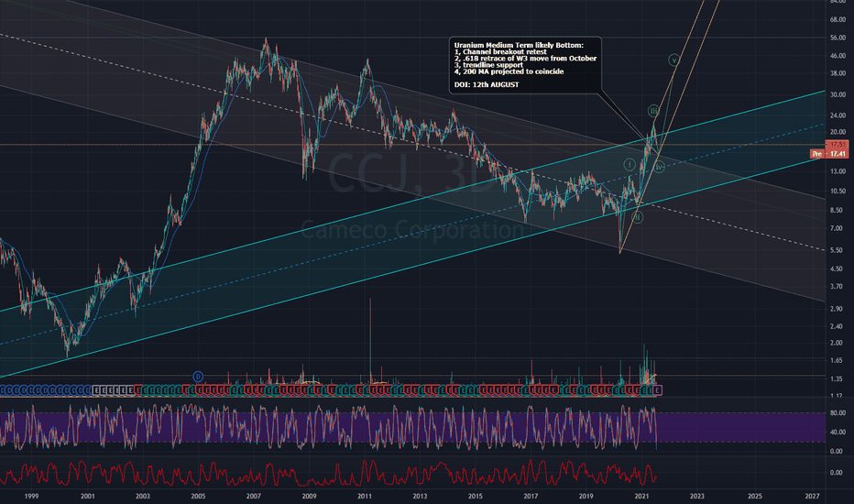The height and width of the screenshot is (504, 854).
Task: Click the 24.00 price scale label
Action: point(838,115)
